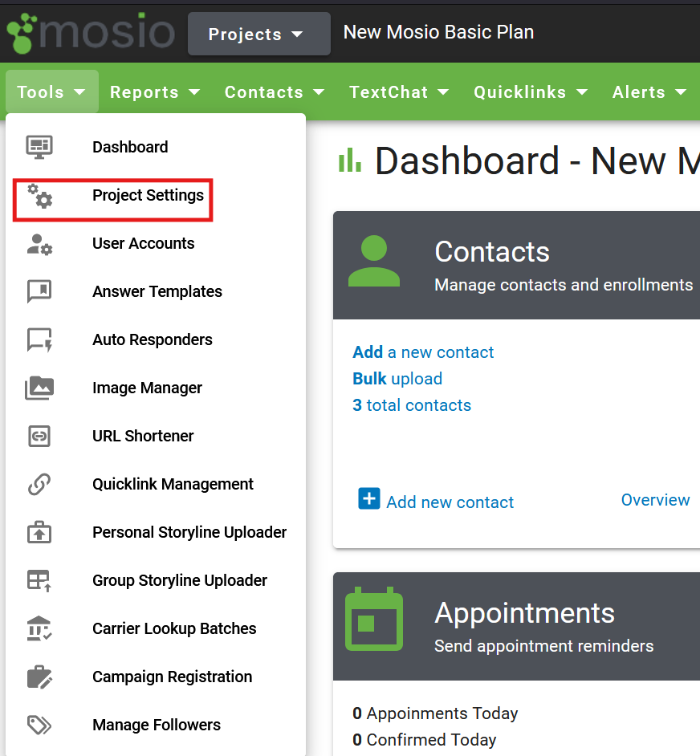Open the 3 total contacts link
The image size is (700, 756).
click(x=412, y=405)
